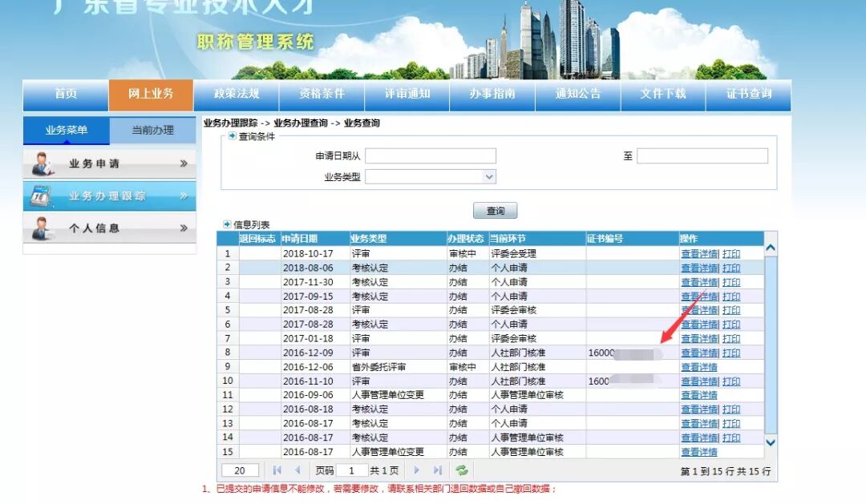Click the 申请日期从 date input field
Viewport: 866px width, 504px height.
click(x=431, y=155)
